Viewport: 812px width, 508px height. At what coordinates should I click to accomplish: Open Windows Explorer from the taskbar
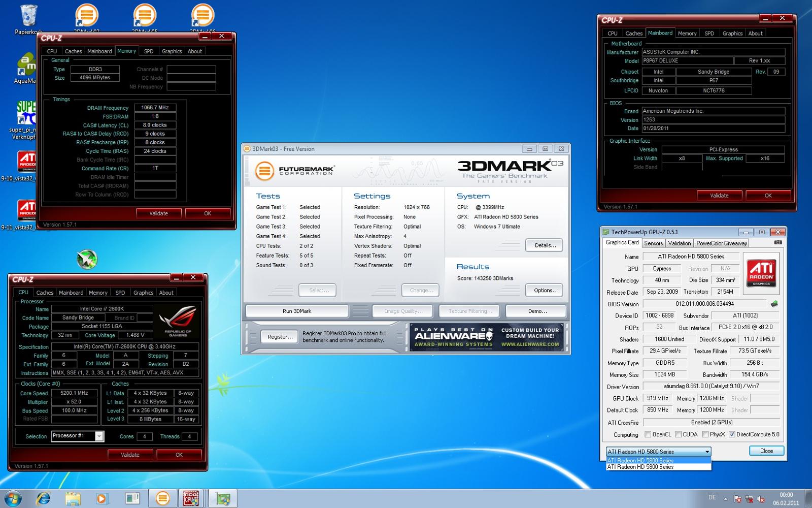[73, 499]
